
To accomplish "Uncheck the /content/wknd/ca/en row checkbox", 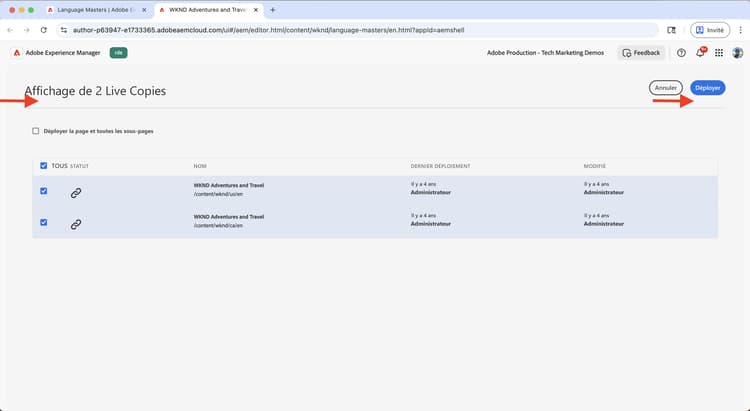I will point(44,222).
